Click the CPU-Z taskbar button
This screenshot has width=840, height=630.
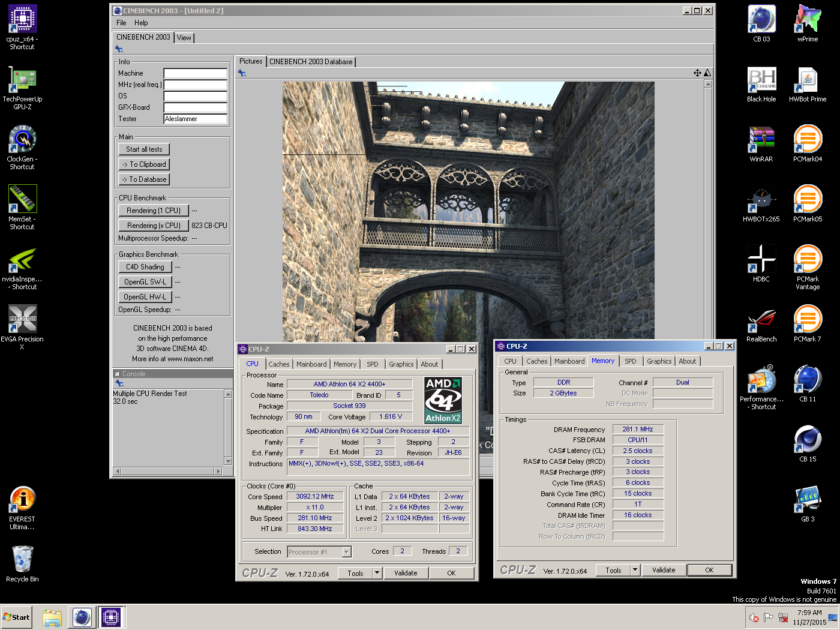tap(111, 617)
